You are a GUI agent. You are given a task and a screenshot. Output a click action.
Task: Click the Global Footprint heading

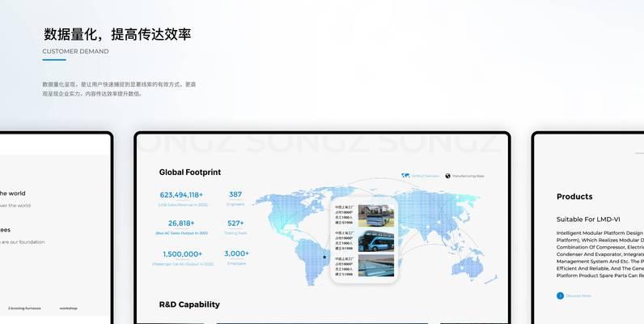pyautogui.click(x=190, y=172)
